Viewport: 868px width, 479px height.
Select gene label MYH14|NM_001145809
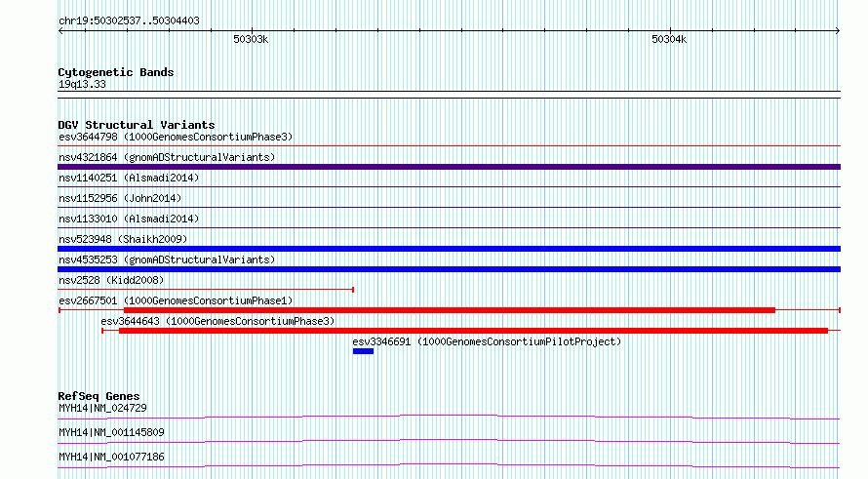pos(111,432)
